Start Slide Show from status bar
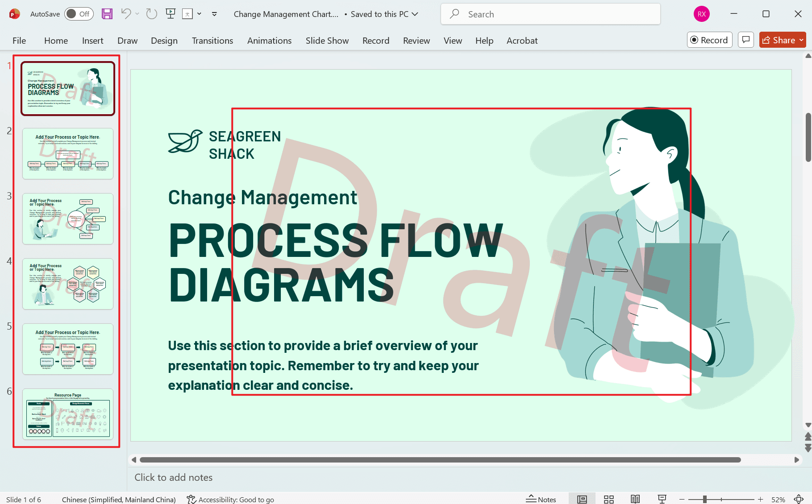Screen dimensions: 812x504 click(662, 499)
